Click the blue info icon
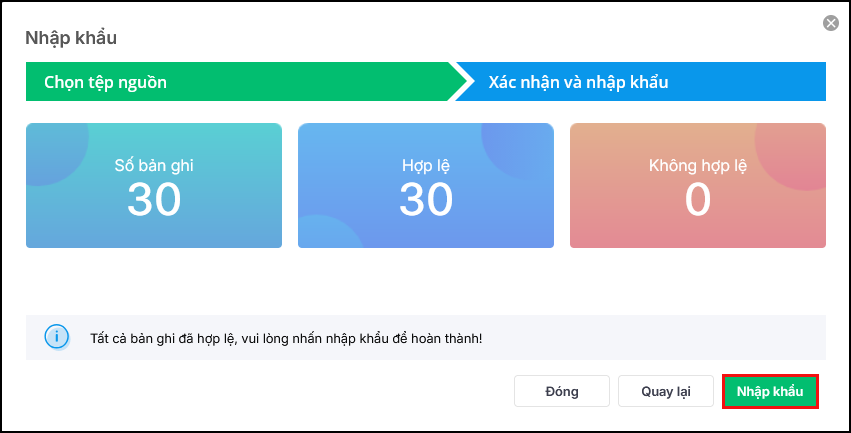851x433 pixels. [57, 337]
